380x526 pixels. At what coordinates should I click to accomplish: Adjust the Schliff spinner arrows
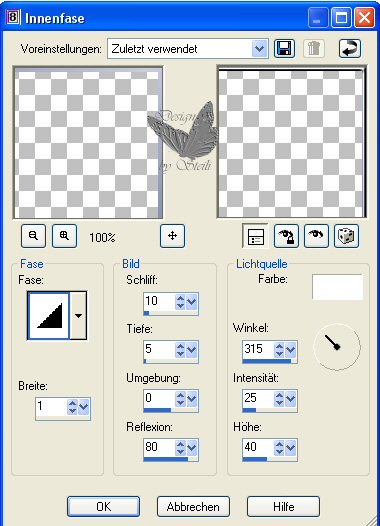tap(180, 302)
